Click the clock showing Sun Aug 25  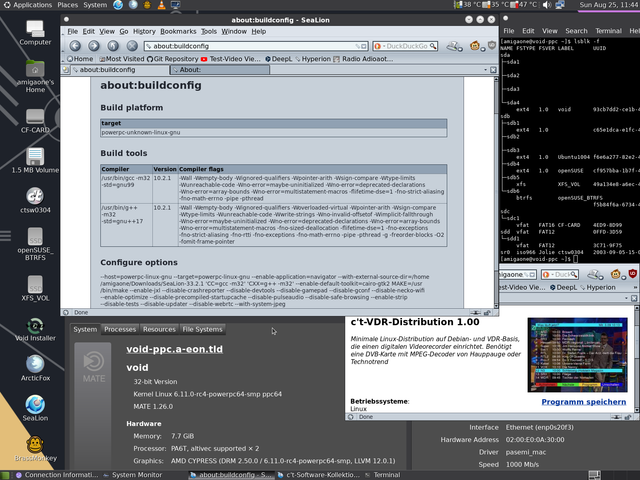609,5
